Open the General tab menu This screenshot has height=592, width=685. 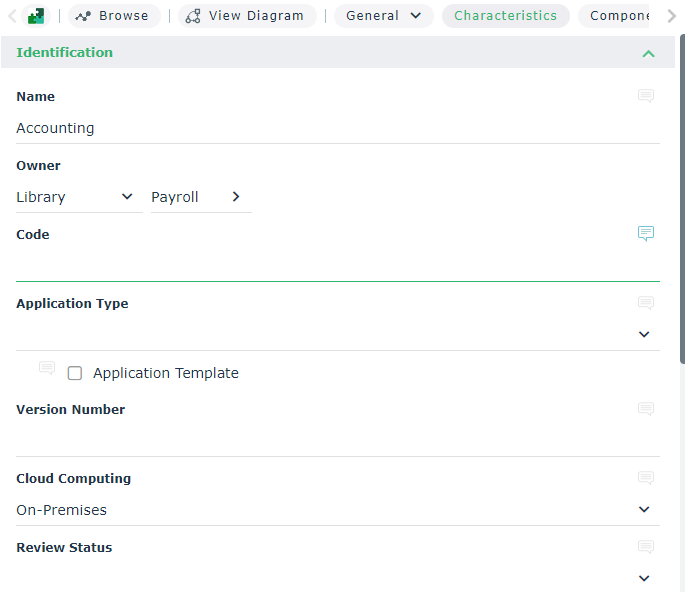pos(384,16)
